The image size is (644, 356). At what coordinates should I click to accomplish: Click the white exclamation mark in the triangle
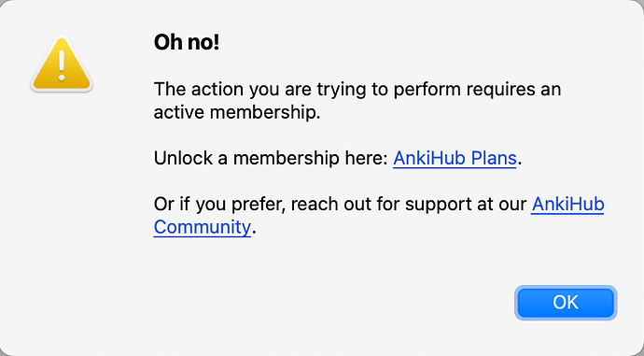(x=62, y=65)
